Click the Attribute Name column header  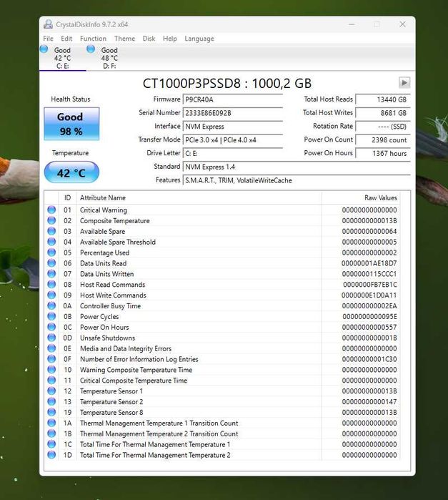[x=199, y=197]
